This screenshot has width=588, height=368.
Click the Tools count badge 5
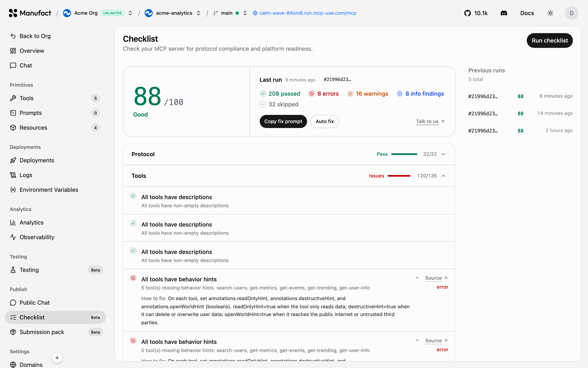[x=96, y=98]
